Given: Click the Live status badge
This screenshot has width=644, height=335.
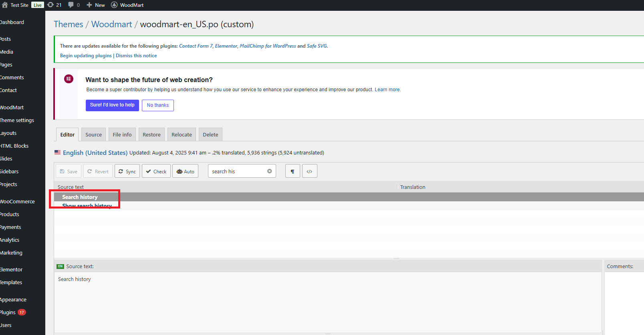Looking at the screenshot, I should (38, 5).
